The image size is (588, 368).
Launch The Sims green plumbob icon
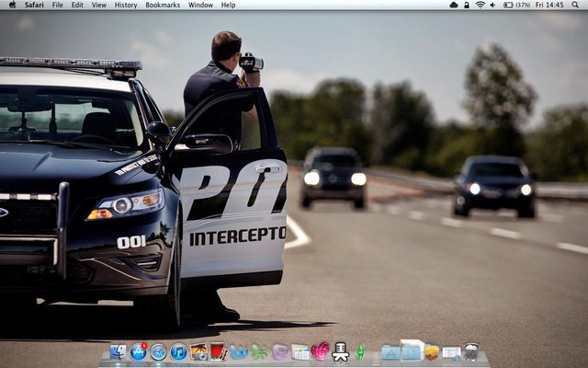point(360,352)
